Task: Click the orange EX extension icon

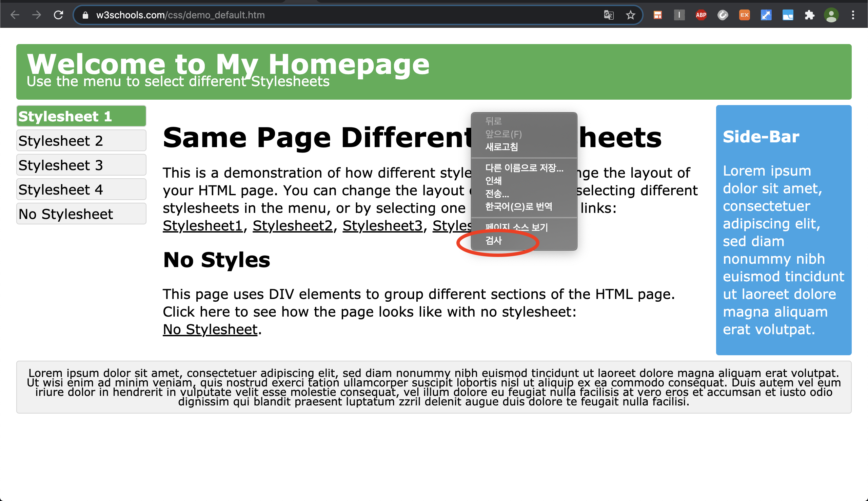Action: tap(744, 15)
